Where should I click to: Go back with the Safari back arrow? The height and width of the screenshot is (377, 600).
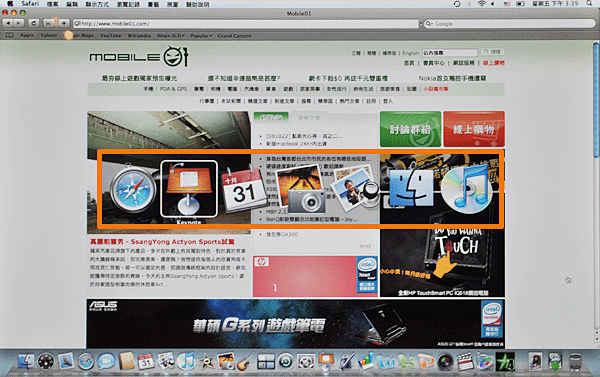[8, 23]
